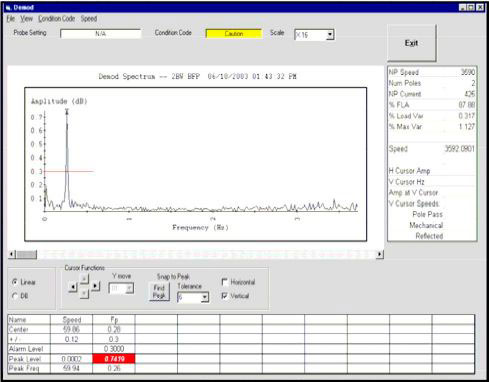Open the File menu
This screenshot has width=489, height=382.
[x=11, y=19]
